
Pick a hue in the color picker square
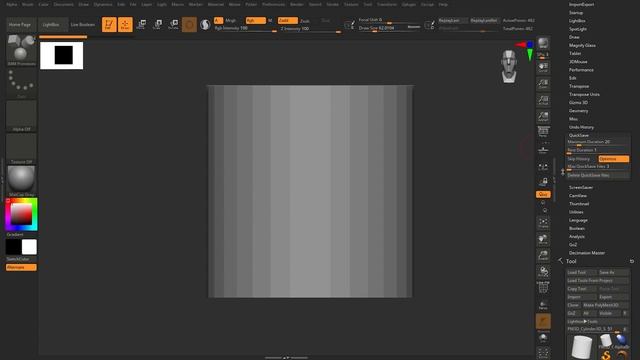pos(21,214)
